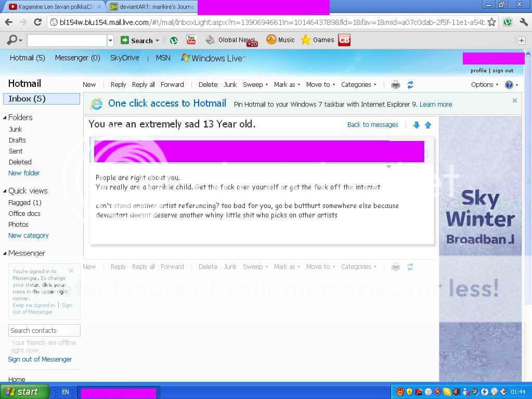532x399 pixels.
Task: Click the blue refresh arrows icon
Action: (410, 85)
